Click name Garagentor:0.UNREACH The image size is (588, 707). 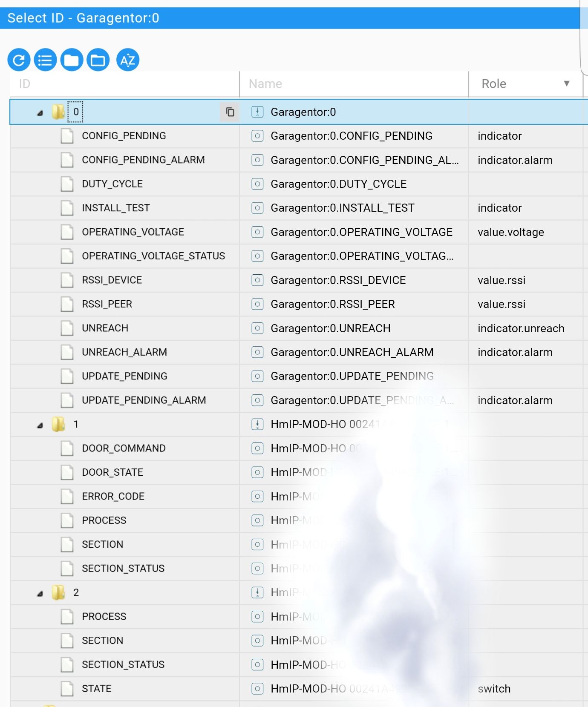tap(331, 328)
